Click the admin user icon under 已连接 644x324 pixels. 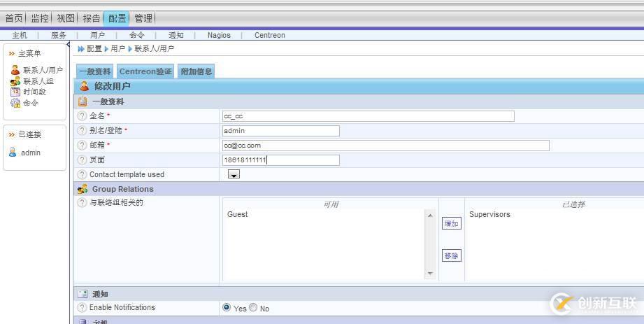pyautogui.click(x=13, y=153)
